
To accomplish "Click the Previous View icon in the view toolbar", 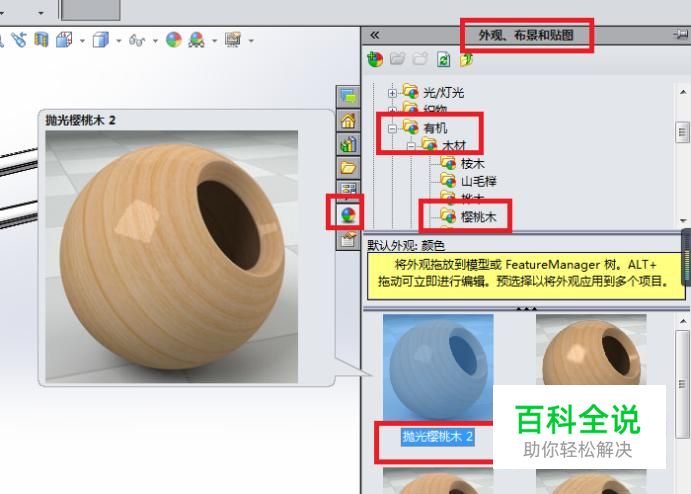I will (x=19, y=40).
